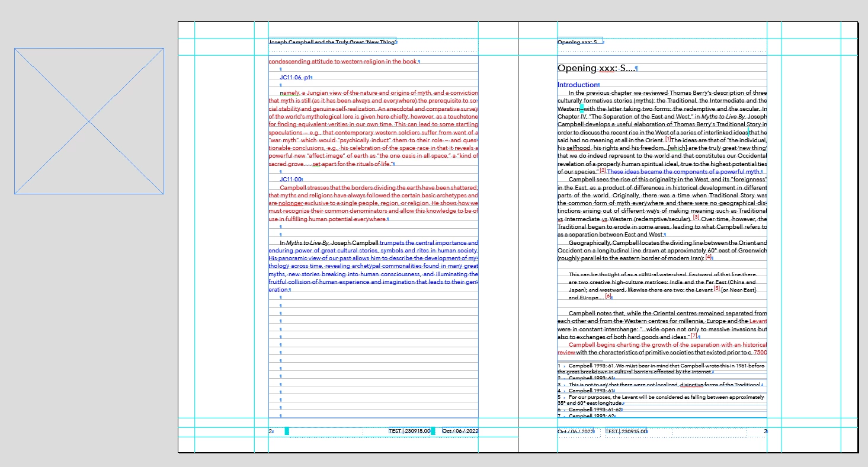The height and width of the screenshot is (467, 868).
Task: Click footnote 3 'This is not to say that there were not localized'
Action: click(x=664, y=385)
